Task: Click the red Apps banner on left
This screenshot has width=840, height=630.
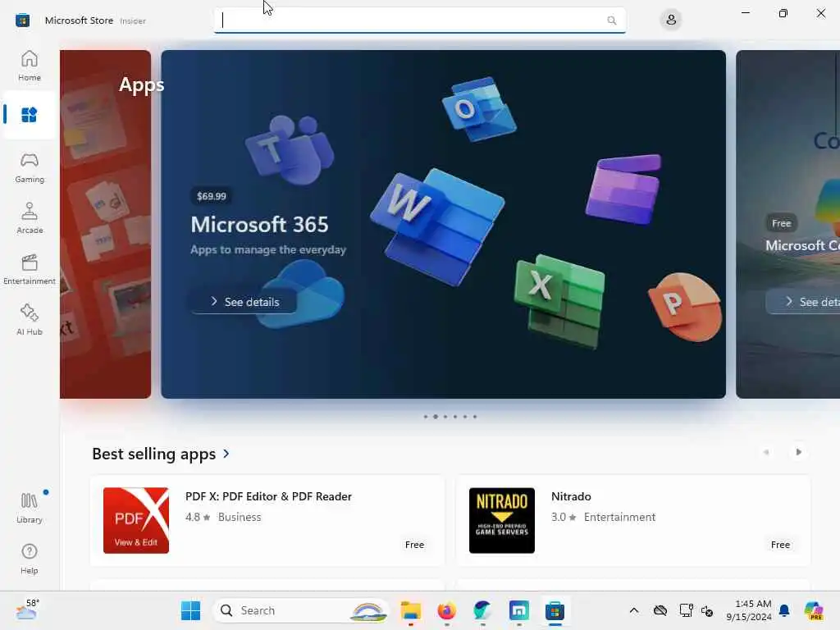Action: (x=105, y=224)
